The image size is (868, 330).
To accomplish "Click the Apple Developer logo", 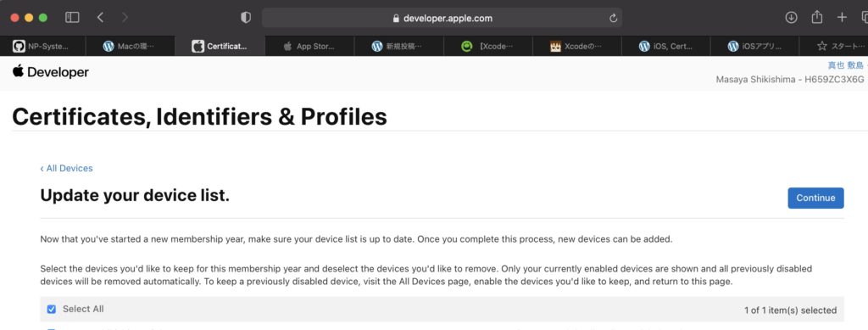I will (x=50, y=72).
